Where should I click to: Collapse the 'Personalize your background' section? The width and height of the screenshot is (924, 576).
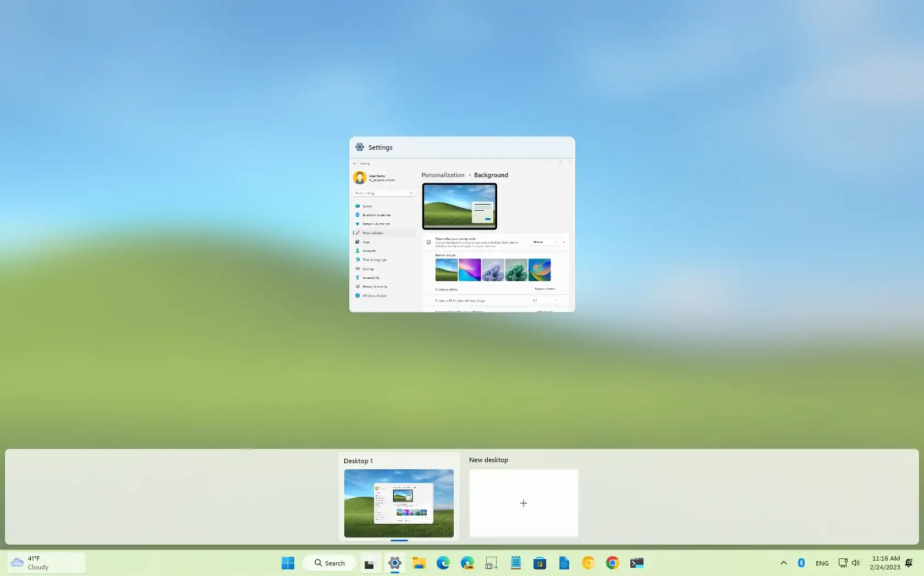coord(564,242)
